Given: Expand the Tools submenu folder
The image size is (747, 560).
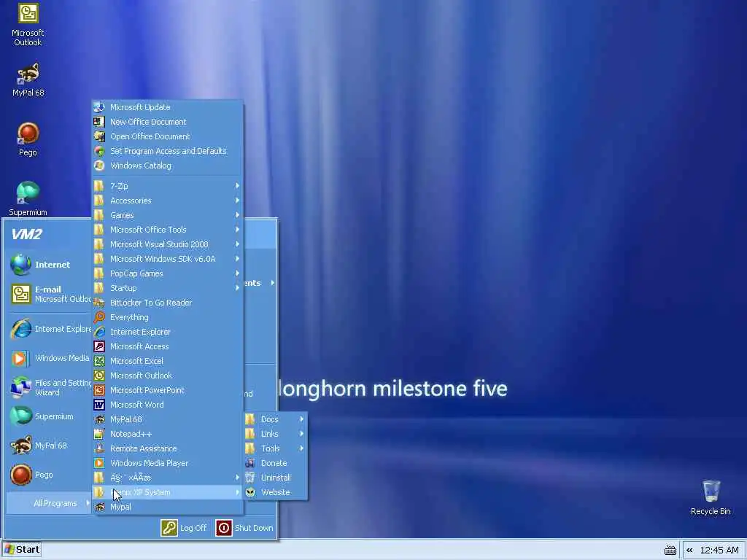Looking at the screenshot, I should click(x=275, y=448).
